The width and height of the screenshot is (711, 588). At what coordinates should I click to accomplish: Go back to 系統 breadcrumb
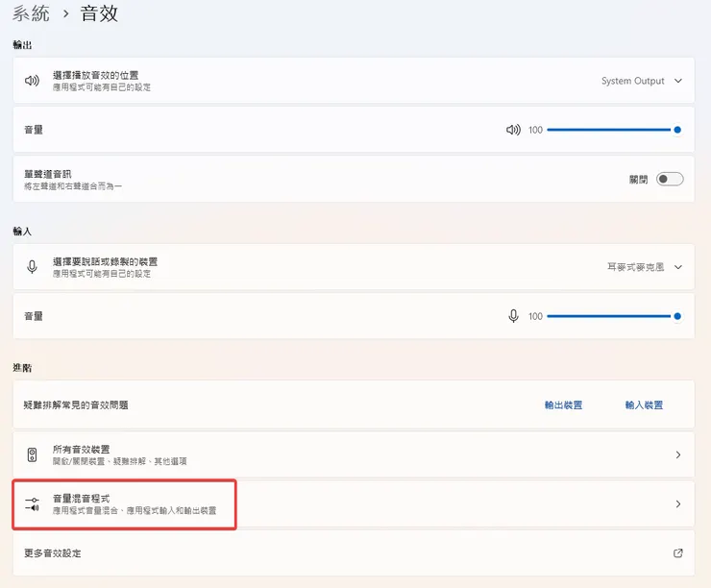(x=31, y=13)
